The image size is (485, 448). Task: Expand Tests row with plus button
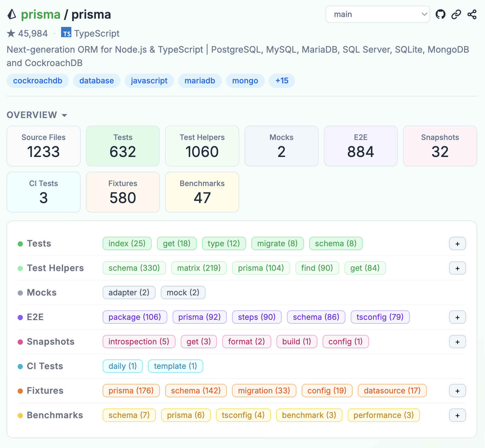(458, 244)
